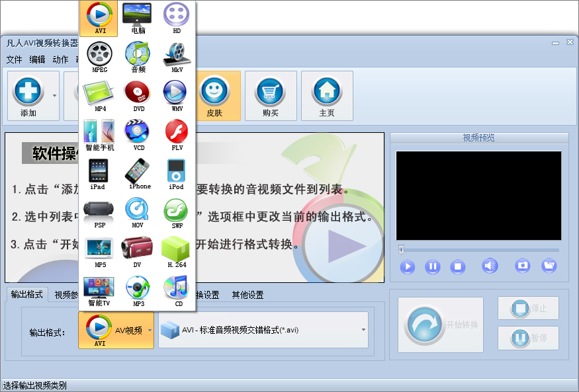The height and width of the screenshot is (392, 579).
Task: Click the black video preview area
Action: [x=478, y=196]
